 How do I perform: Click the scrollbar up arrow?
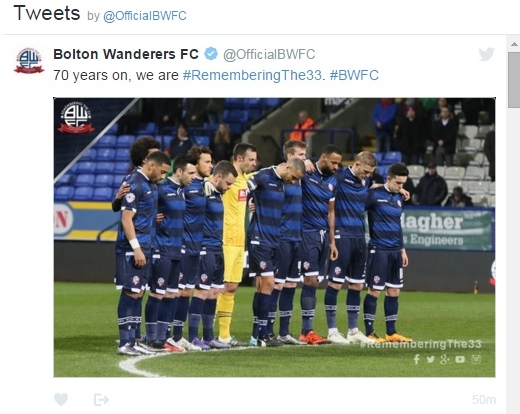[x=514, y=44]
